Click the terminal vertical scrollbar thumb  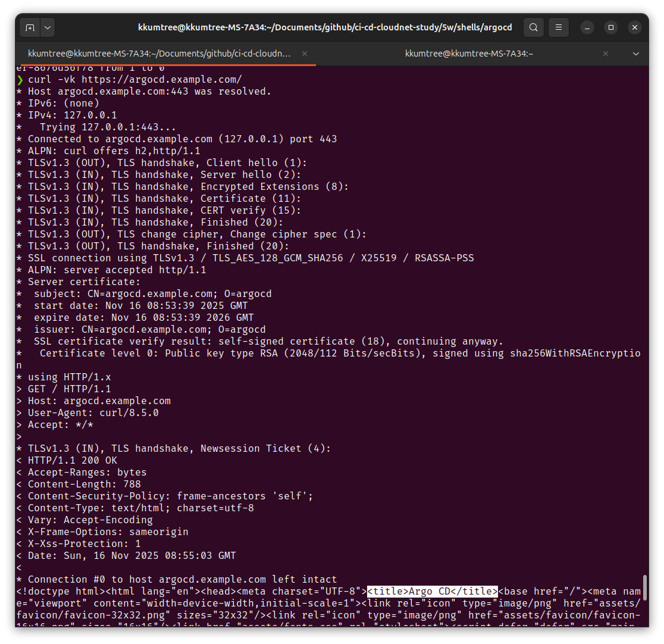pos(645,587)
